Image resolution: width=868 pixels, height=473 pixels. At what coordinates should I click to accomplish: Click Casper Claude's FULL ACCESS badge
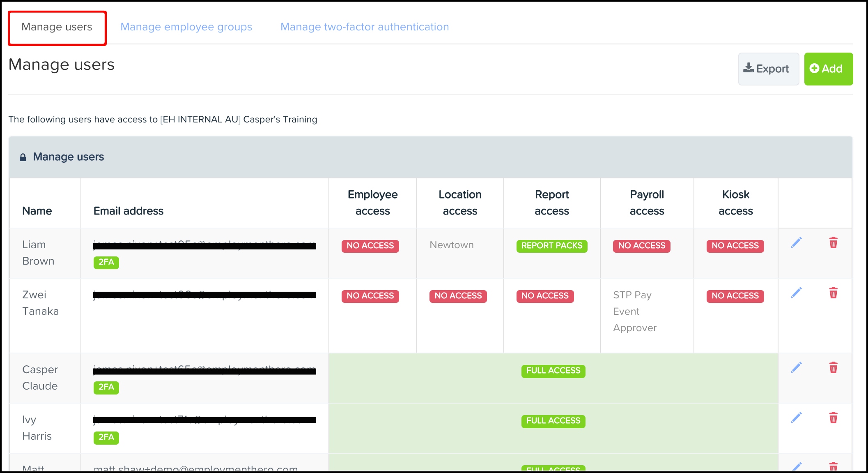click(x=553, y=371)
